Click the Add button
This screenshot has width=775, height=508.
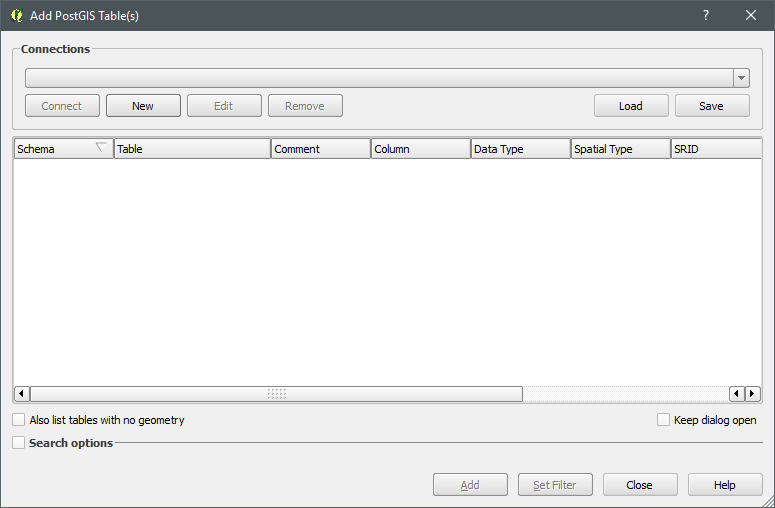tap(470, 485)
